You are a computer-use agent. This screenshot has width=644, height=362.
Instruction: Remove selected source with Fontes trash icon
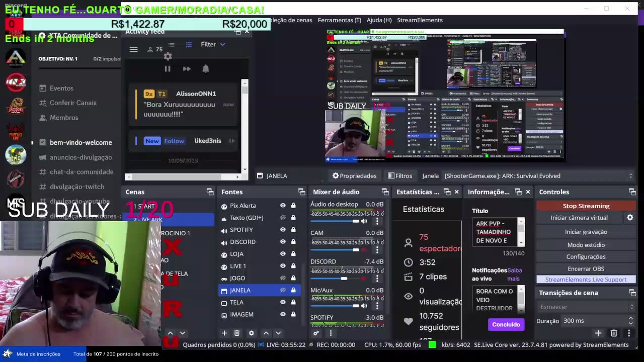coord(237,333)
